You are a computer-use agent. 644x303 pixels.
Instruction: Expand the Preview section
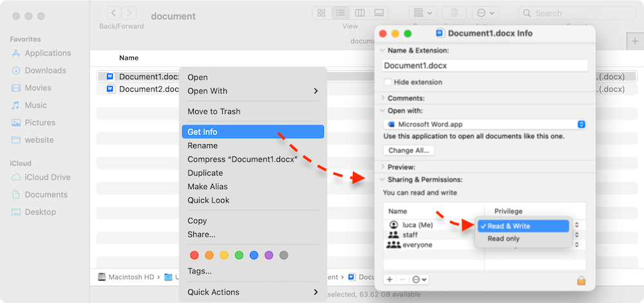[383, 167]
